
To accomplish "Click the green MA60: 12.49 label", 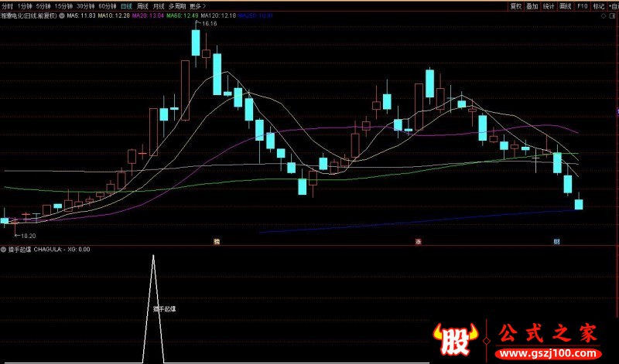I will [x=183, y=15].
